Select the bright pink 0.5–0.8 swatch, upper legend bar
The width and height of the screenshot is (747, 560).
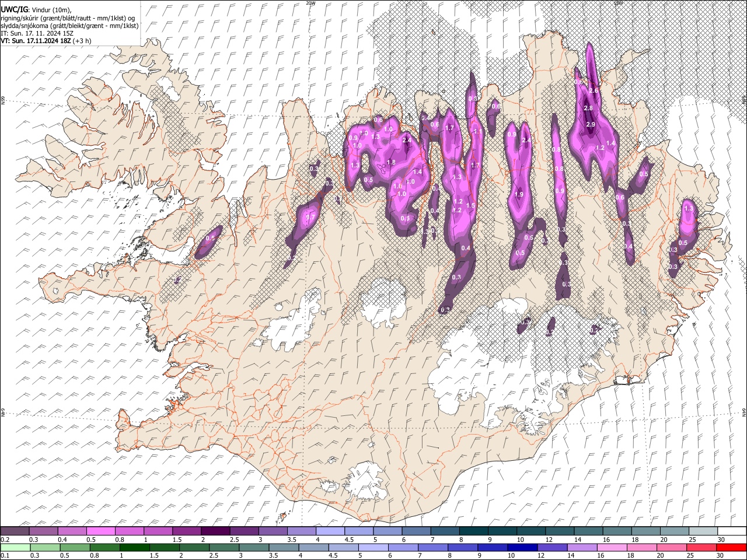101,531
